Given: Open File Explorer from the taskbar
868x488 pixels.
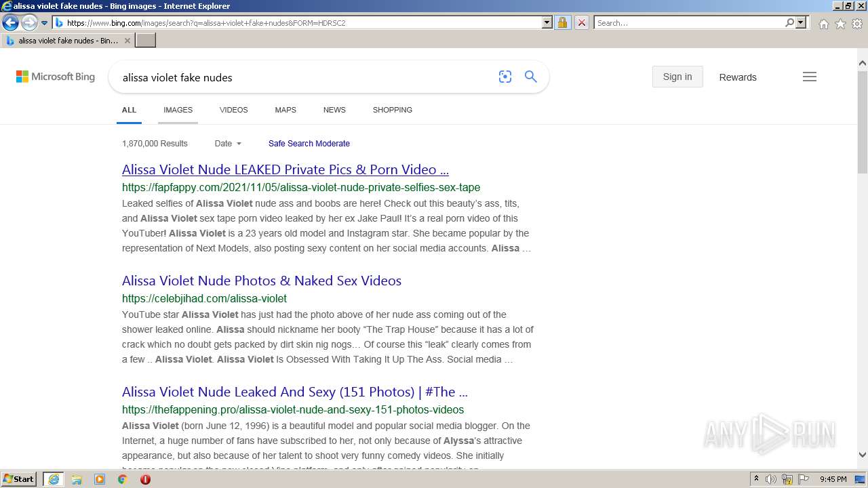Looking at the screenshot, I should 77,479.
